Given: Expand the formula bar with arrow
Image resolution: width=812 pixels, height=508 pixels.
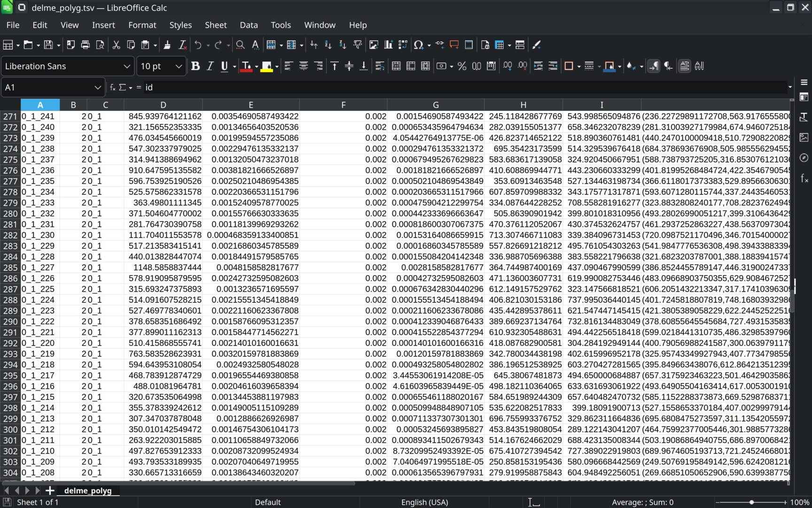Looking at the screenshot, I should [790, 87].
